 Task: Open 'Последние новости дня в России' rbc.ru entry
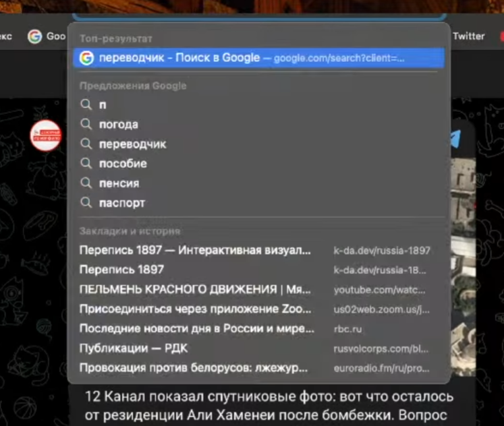259,329
